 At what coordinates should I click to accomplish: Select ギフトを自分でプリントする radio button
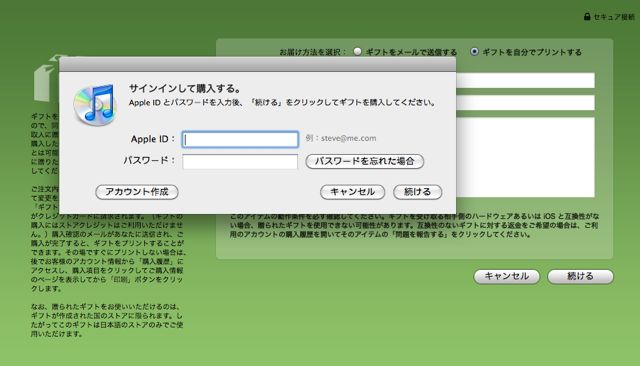pyautogui.click(x=474, y=51)
